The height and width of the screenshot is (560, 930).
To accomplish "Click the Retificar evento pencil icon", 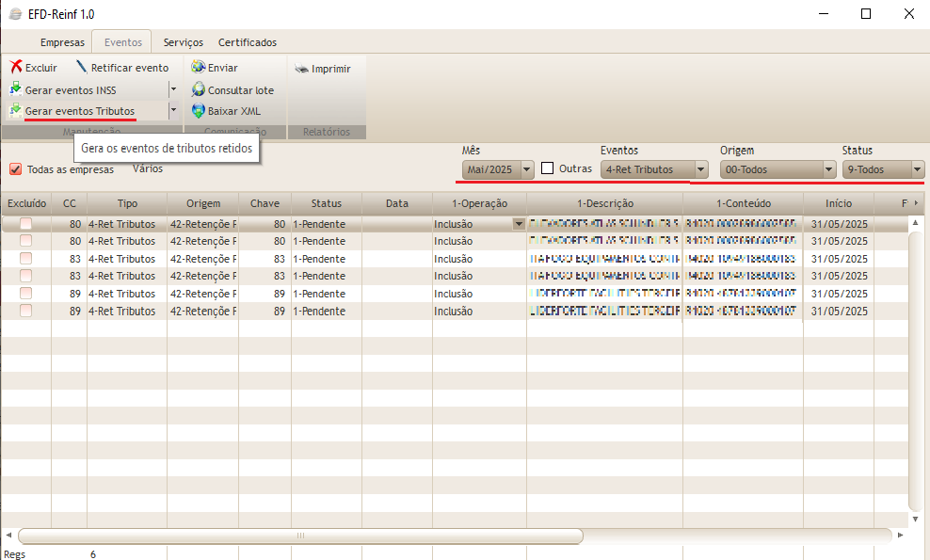I will coord(81,68).
